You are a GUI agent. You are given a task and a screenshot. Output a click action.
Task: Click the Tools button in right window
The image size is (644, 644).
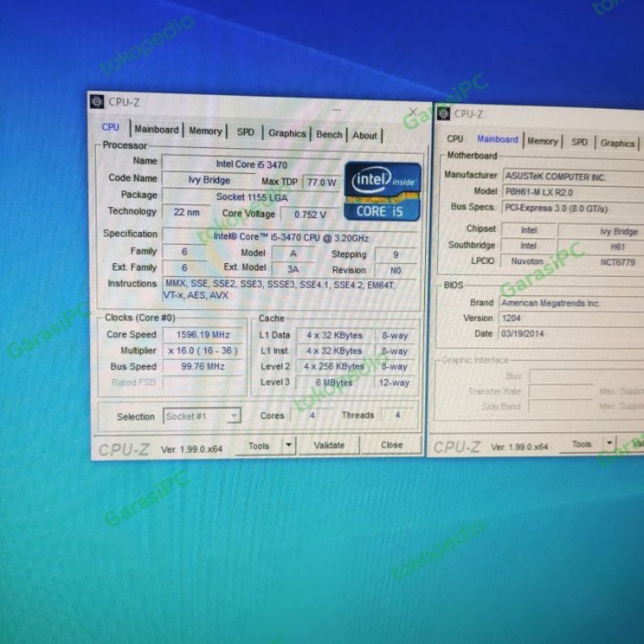581,444
